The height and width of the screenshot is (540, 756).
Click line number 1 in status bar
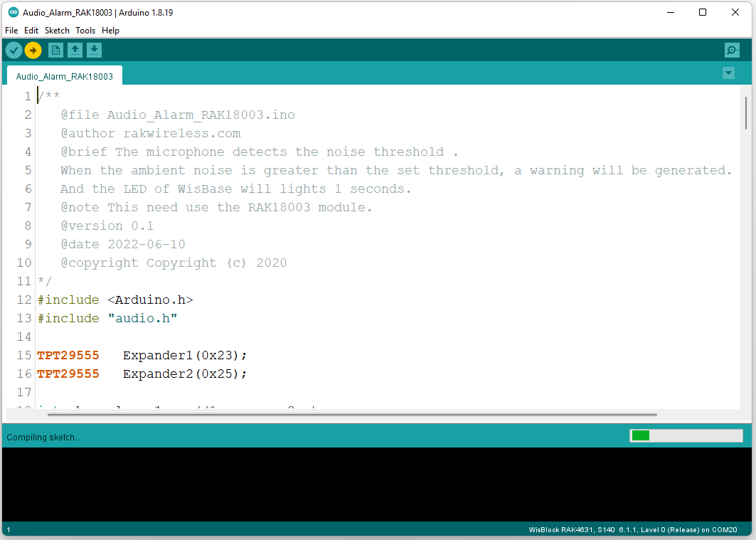click(9, 529)
